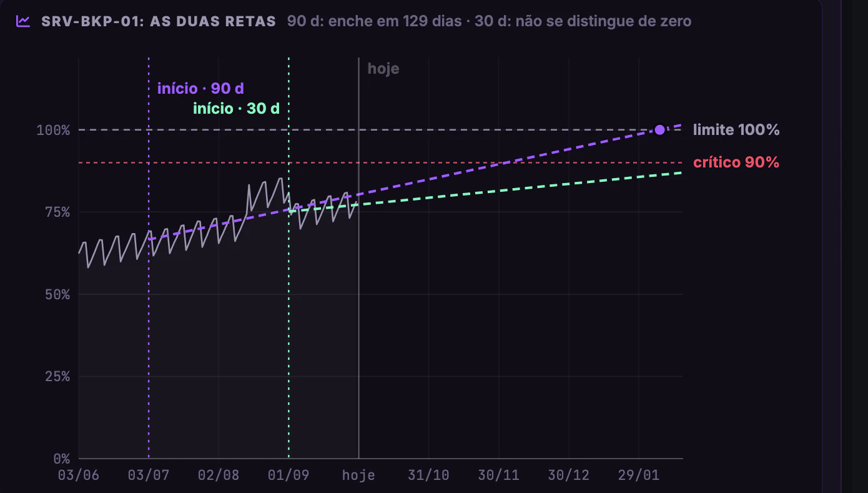The width and height of the screenshot is (868, 493).
Task: Click the trend chart icon beside SRV-BKP-01
Action: click(x=23, y=21)
